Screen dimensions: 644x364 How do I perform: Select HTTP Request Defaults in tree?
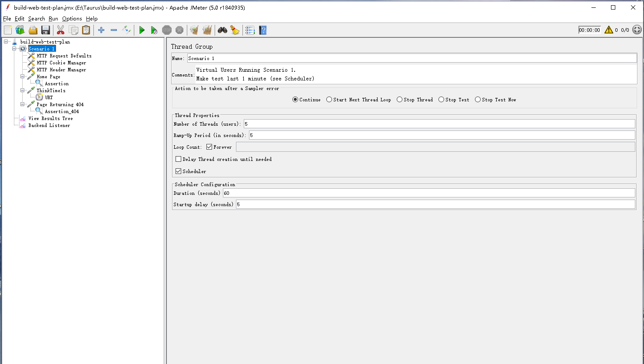point(64,56)
